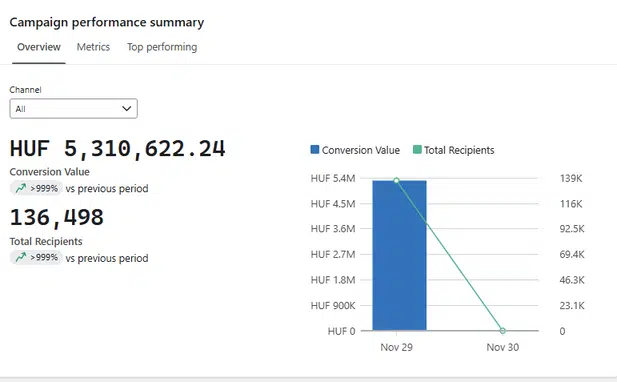Click the blue Nov 29 conversion bar

pyautogui.click(x=399, y=255)
